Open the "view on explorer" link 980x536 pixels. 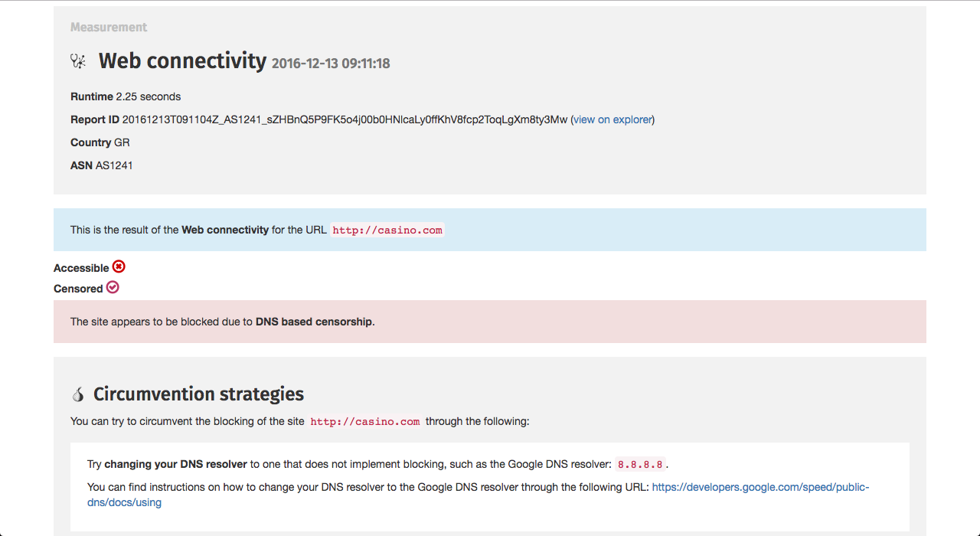612,119
